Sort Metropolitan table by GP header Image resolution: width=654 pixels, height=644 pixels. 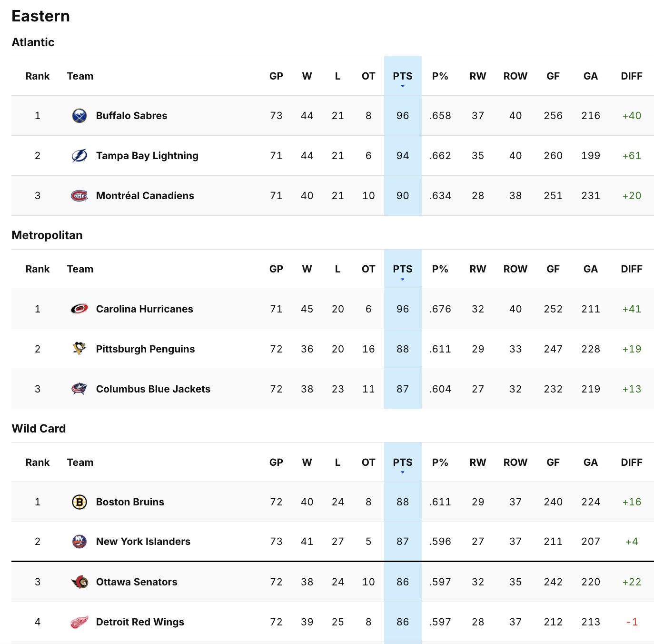pos(276,269)
